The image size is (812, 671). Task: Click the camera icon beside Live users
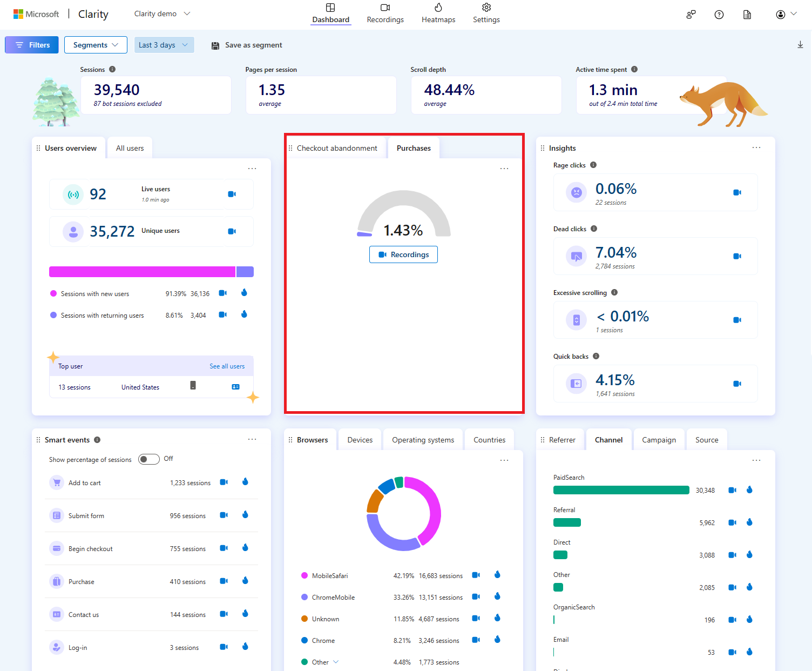(232, 194)
